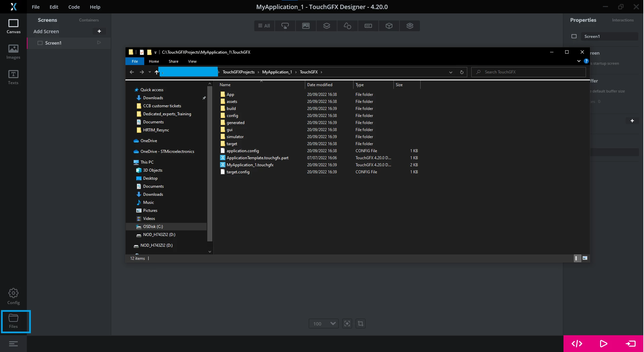Add a new screen with plus

[x=99, y=31]
